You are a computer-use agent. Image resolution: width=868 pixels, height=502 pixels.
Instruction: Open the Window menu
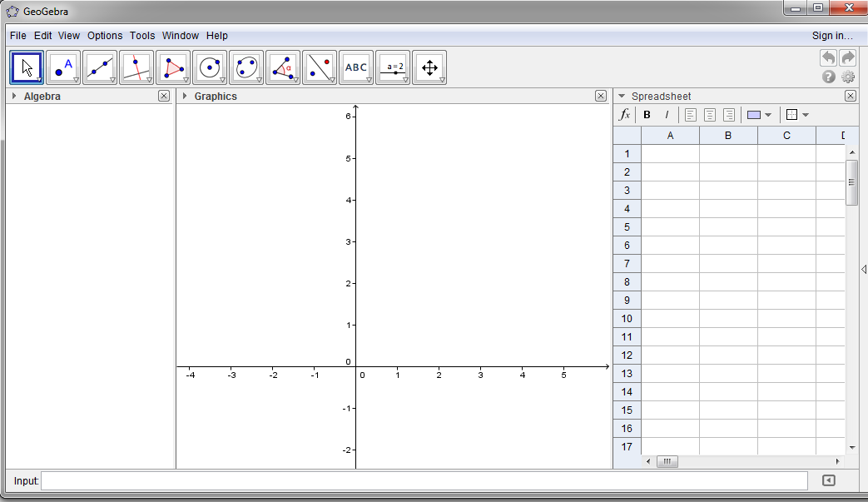[x=181, y=36]
